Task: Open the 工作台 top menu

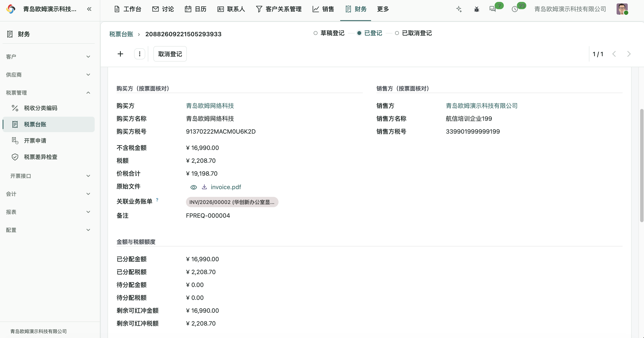Action: [x=128, y=9]
